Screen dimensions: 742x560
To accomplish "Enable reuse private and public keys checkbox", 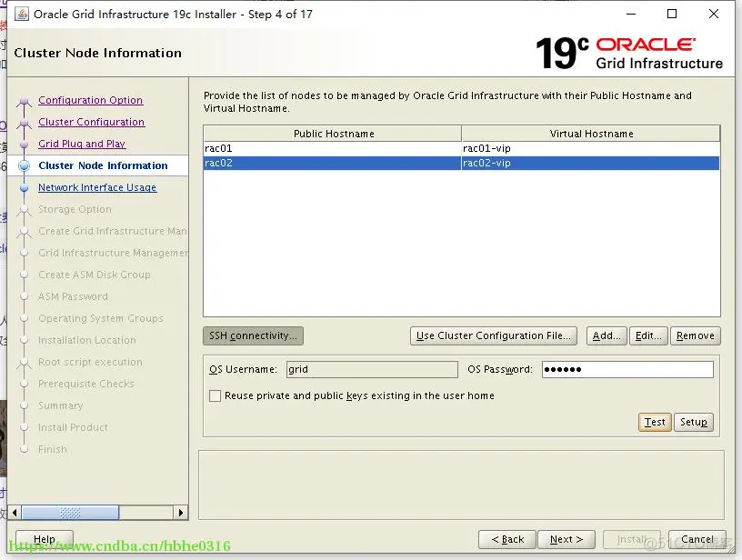I will tap(215, 395).
